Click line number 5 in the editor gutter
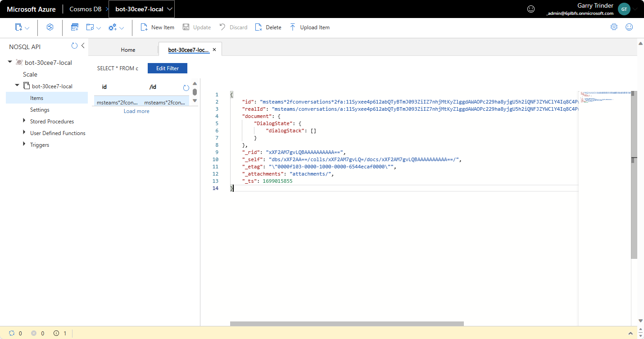Image resolution: width=644 pixels, height=339 pixels. click(x=217, y=123)
